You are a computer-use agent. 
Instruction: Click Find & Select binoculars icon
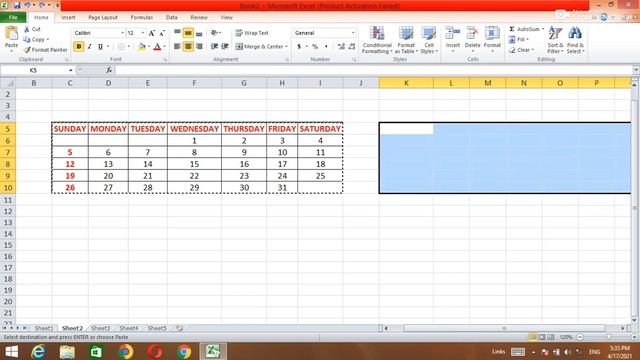coord(575,33)
